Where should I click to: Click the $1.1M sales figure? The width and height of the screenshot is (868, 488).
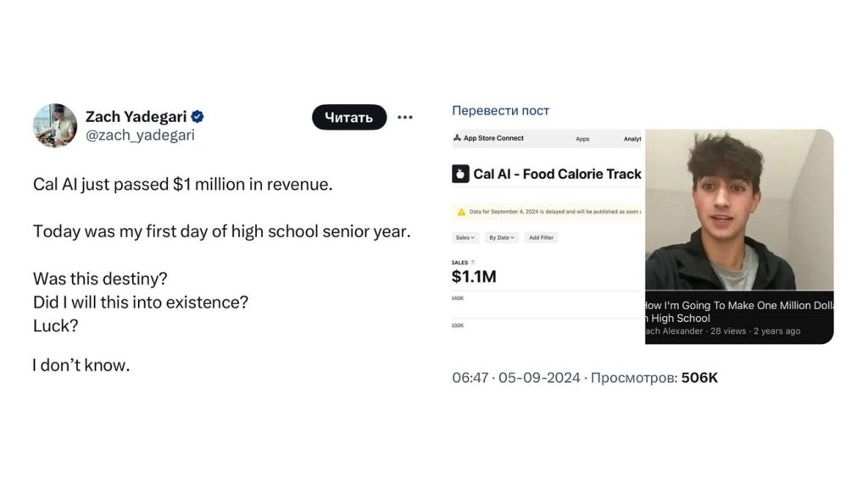474,277
